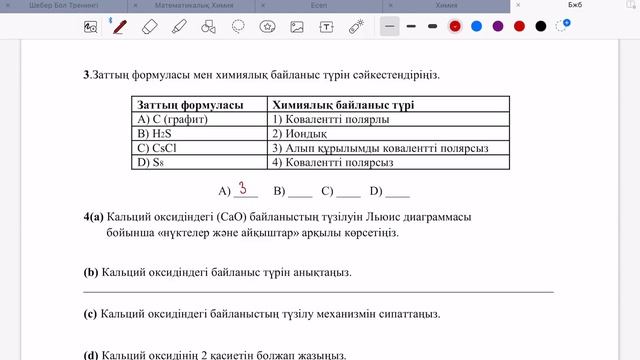Pick the black color swatch
The height and width of the screenshot is (360, 640).
pos(541,27)
